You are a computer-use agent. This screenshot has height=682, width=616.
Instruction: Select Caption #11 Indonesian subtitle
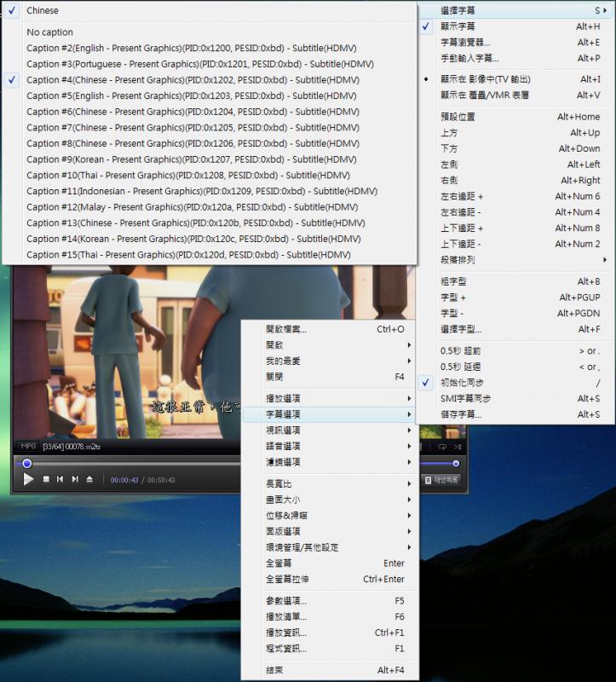[x=210, y=191]
